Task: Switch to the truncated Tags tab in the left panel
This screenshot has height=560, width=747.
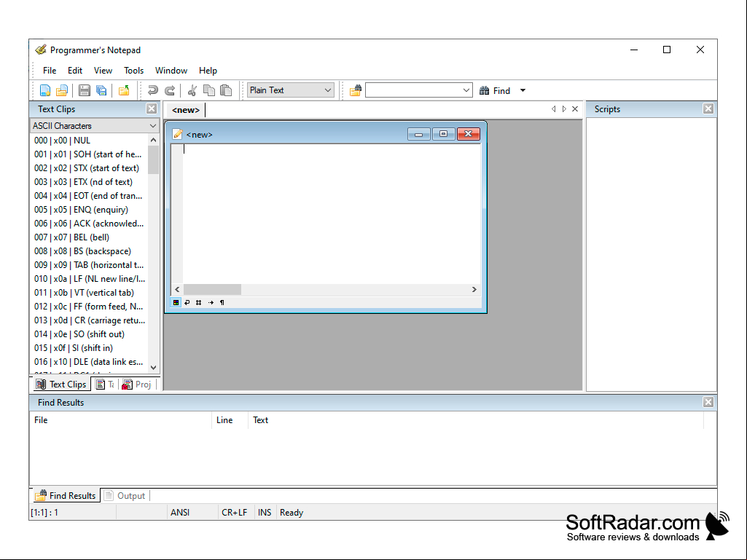Action: (x=105, y=384)
